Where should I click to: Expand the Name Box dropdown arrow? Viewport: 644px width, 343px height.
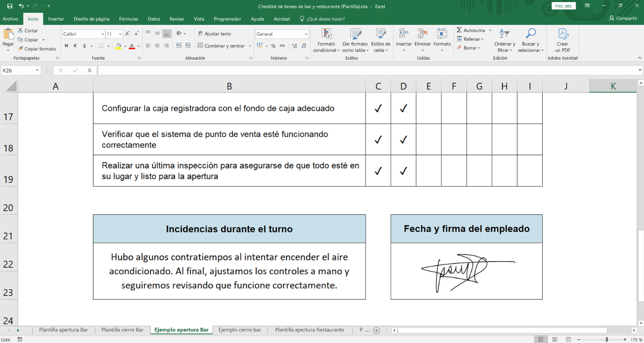(37, 71)
